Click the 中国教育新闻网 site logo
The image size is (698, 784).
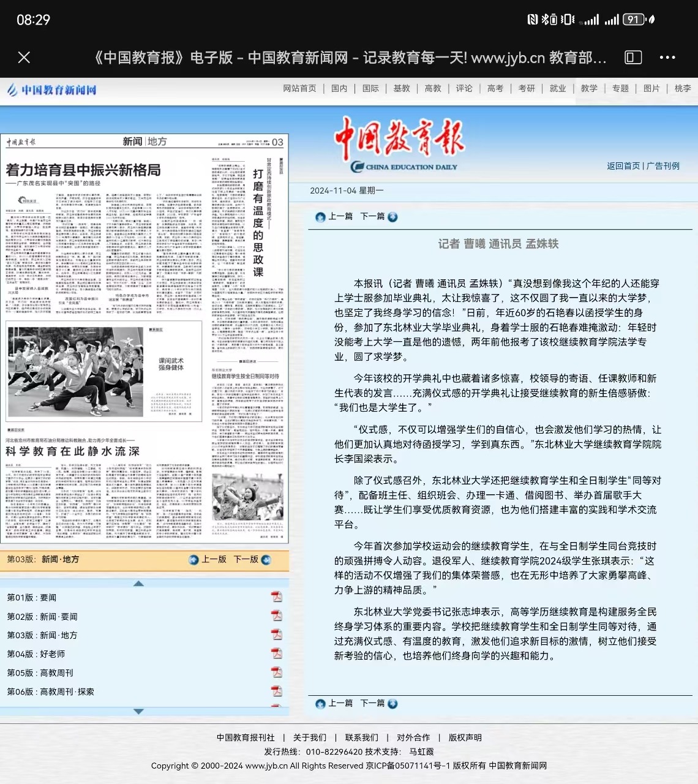[52, 90]
